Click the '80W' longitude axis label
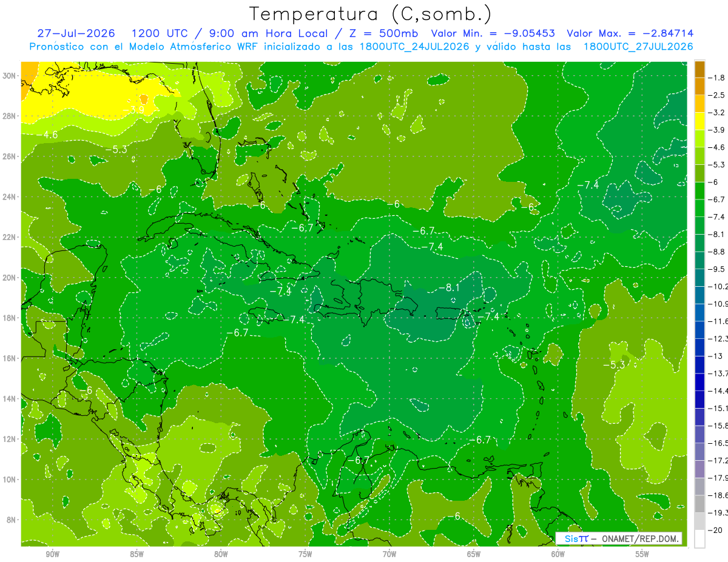728x562 pixels. tap(221, 554)
